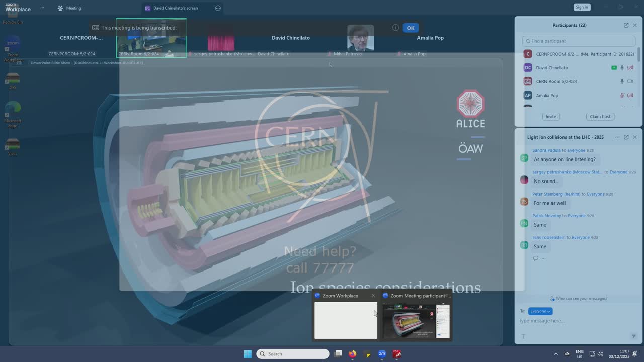This screenshot has width=644, height=362.
Task: Pop out the chat panel window
Action: pos(626,137)
